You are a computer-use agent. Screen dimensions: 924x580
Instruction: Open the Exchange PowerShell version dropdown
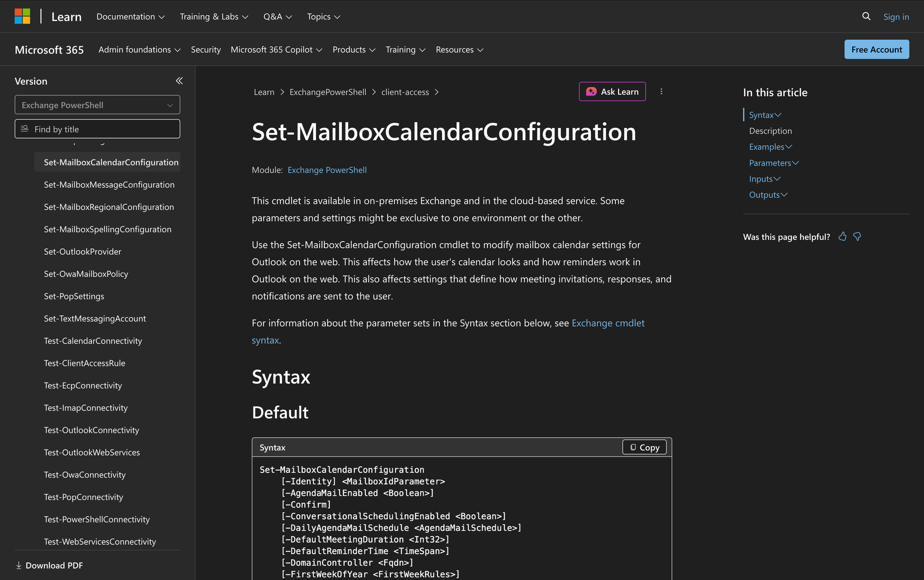pos(97,105)
